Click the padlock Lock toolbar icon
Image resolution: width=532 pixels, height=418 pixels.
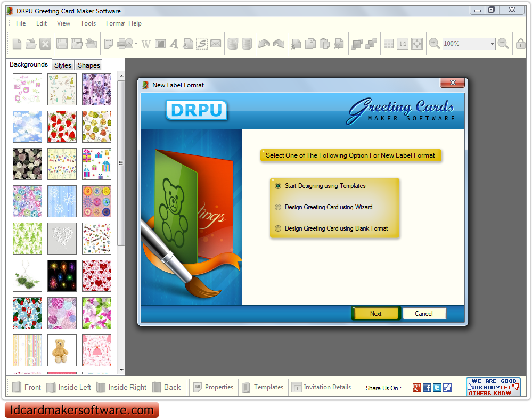(x=521, y=44)
